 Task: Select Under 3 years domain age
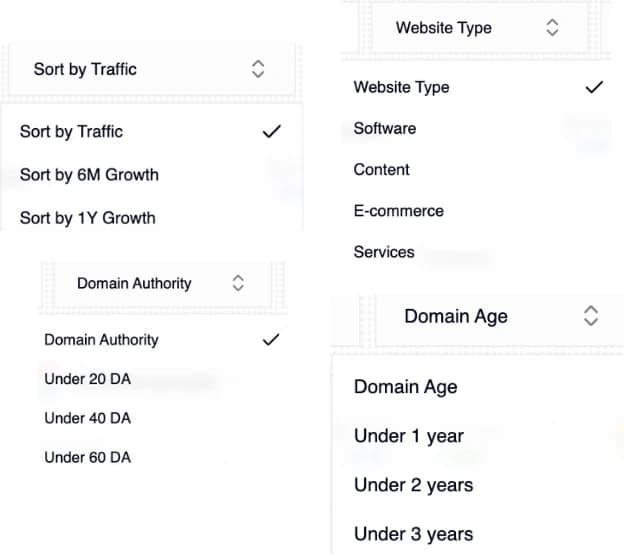tap(413, 534)
